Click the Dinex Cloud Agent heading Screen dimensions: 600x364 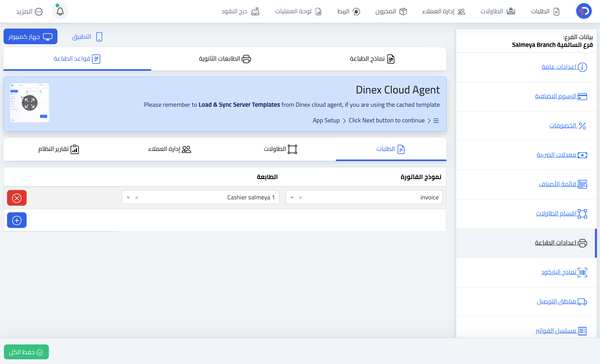398,90
